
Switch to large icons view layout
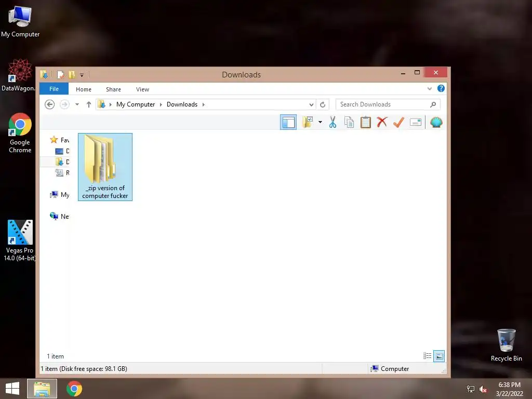click(438, 356)
